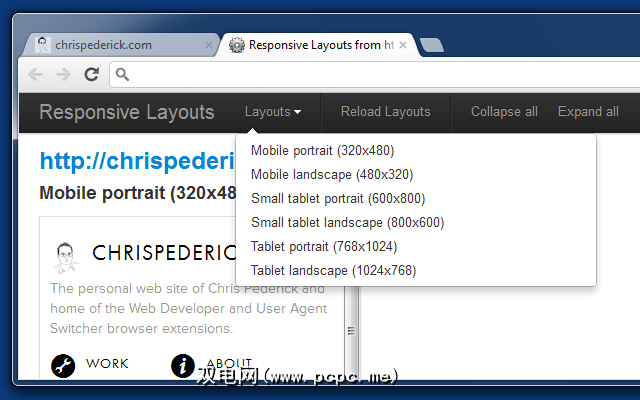
Task: Open the http://chrispederi... heading link
Action: point(138,161)
